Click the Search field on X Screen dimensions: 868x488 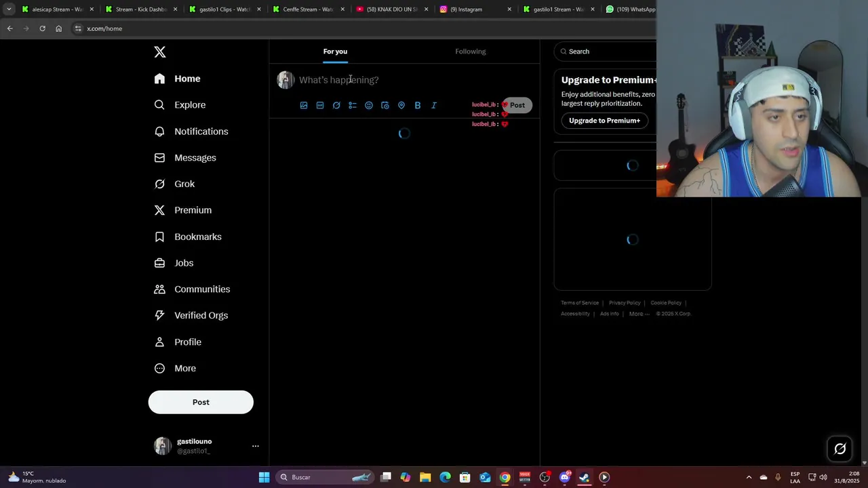tap(605, 52)
